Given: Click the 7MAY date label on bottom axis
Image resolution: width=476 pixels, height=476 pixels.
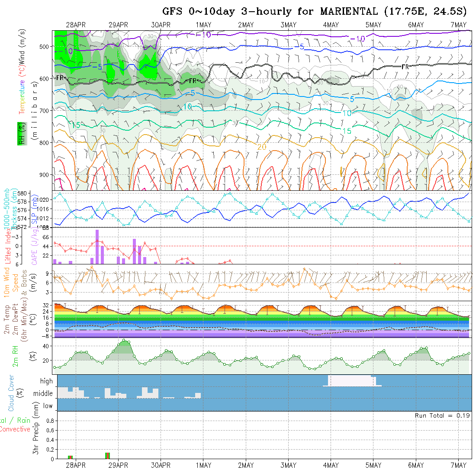Looking at the screenshot, I should [x=458, y=465].
